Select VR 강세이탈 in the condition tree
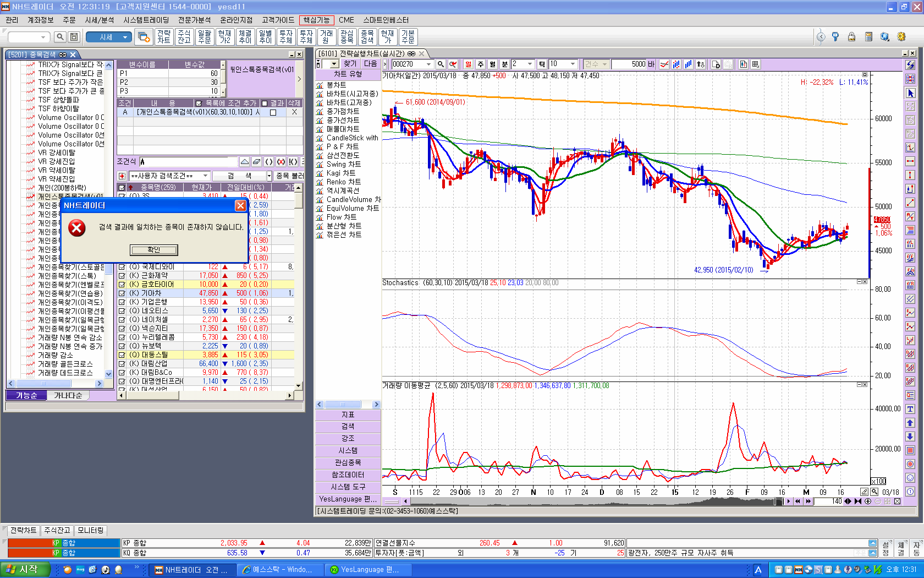Image resolution: width=924 pixels, height=578 pixels. click(x=56, y=152)
